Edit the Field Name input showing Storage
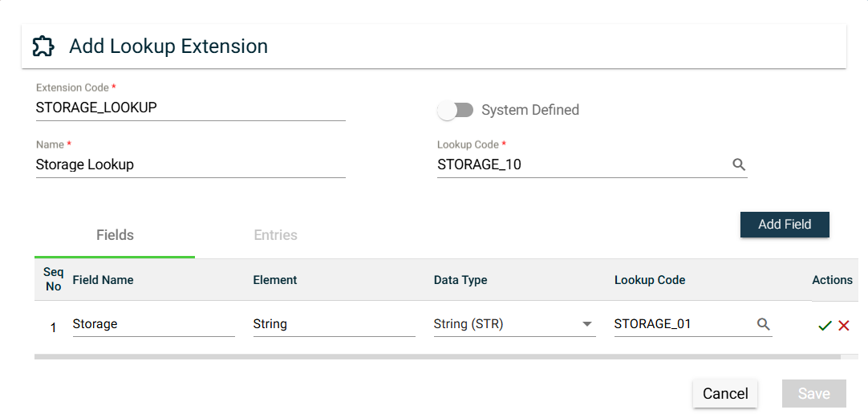 [x=152, y=324]
